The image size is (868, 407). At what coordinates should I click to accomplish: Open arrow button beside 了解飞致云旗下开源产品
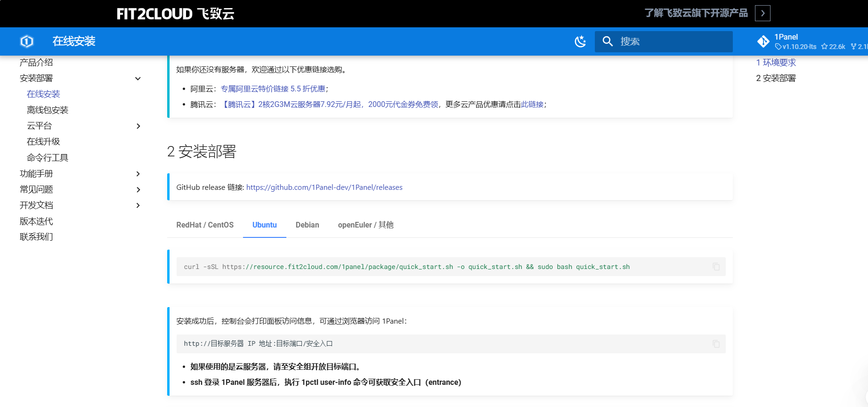(x=763, y=13)
